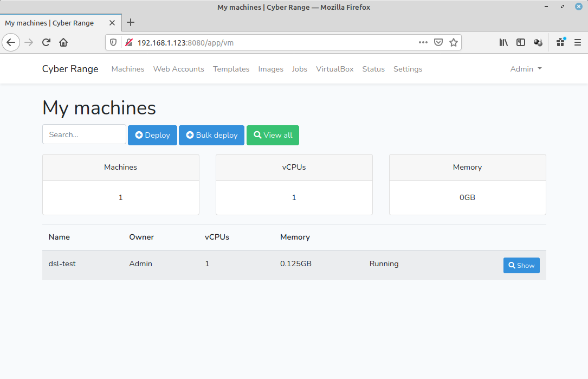Screen dimensions: 588x379
Task: Open the Machines nav item
Action: [x=127, y=69]
